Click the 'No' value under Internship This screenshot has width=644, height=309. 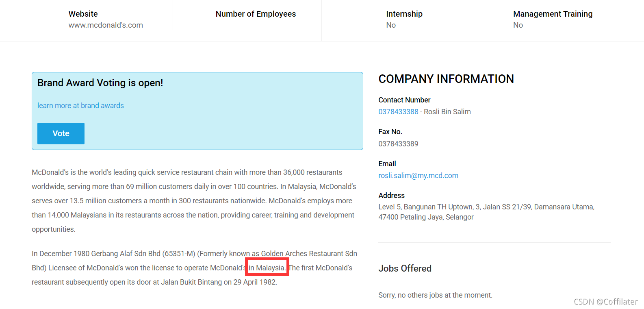(391, 25)
